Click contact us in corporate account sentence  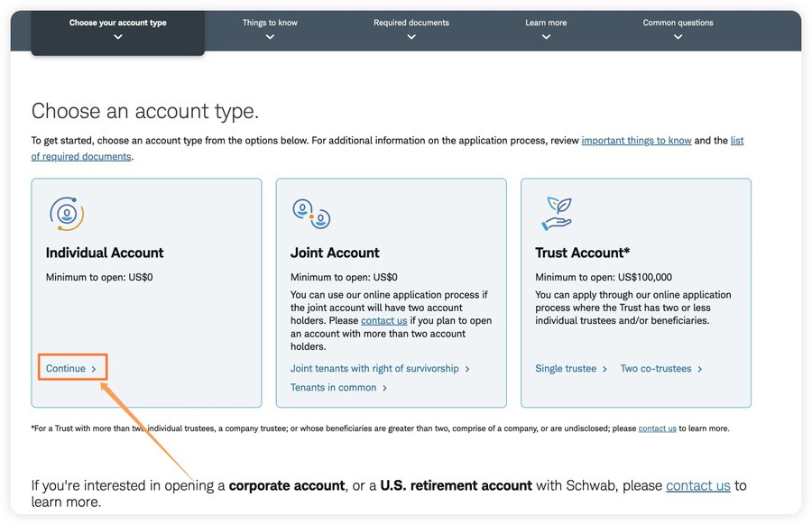click(x=697, y=485)
